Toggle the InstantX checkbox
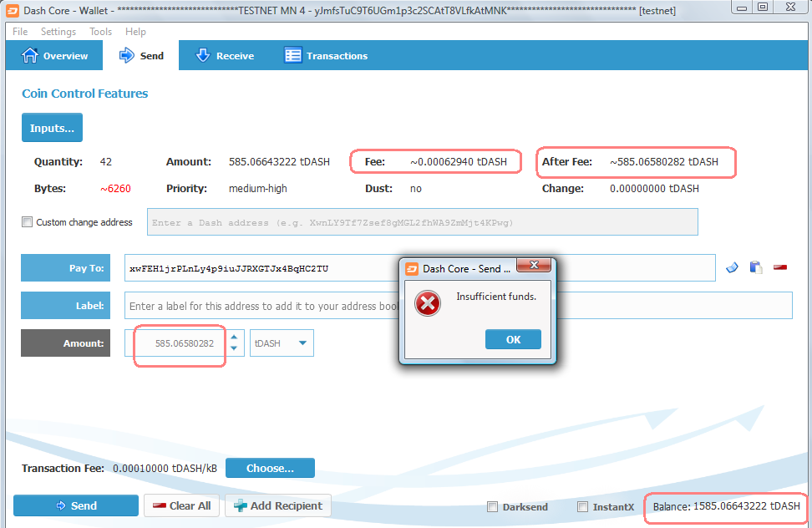Viewport: 812px width, 528px height. 582,507
